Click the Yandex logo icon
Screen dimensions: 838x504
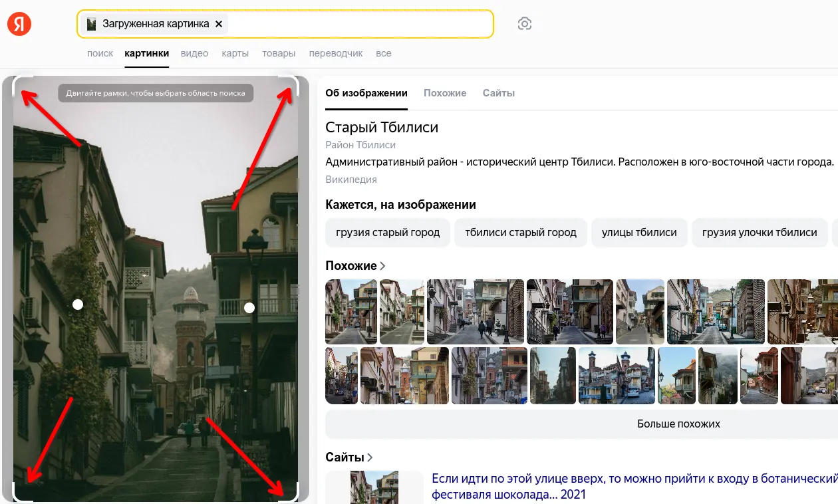click(x=19, y=25)
